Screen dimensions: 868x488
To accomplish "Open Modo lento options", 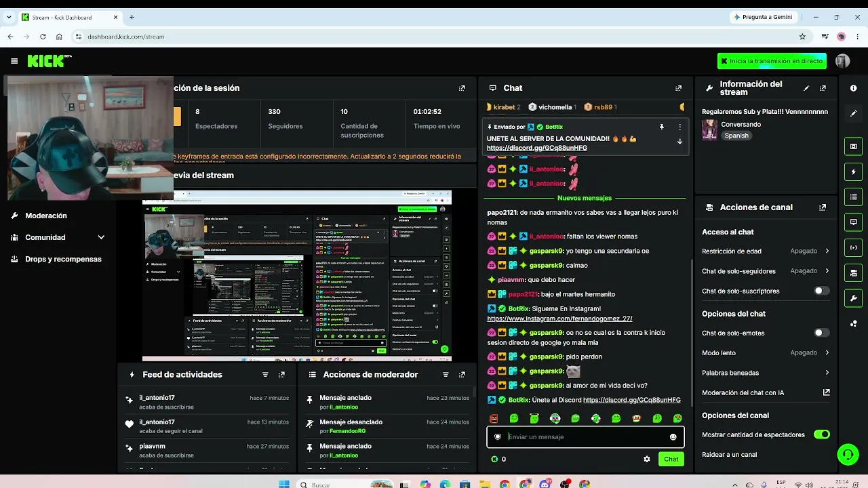I will tap(766, 352).
